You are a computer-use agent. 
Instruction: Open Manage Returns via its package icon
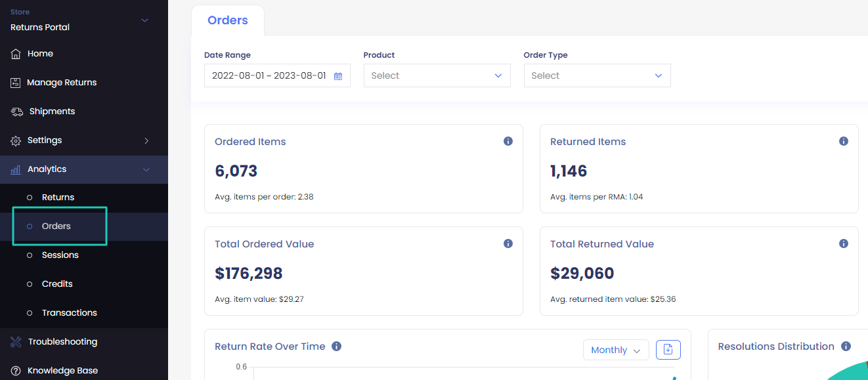pos(15,82)
